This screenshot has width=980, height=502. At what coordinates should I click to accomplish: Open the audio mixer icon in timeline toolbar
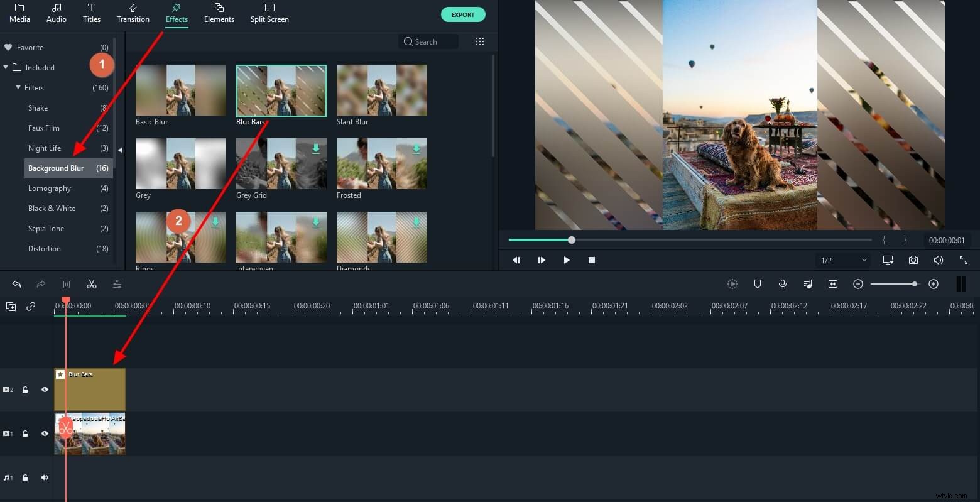click(x=808, y=284)
